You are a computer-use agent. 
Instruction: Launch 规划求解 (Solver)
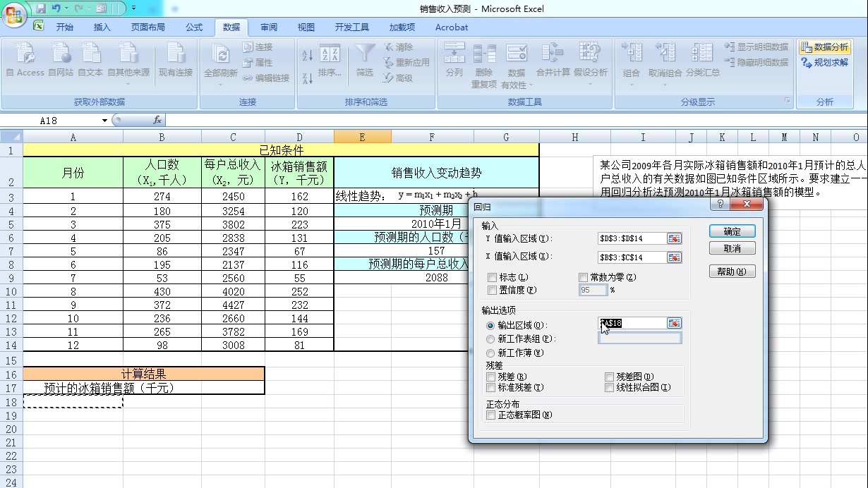point(824,62)
